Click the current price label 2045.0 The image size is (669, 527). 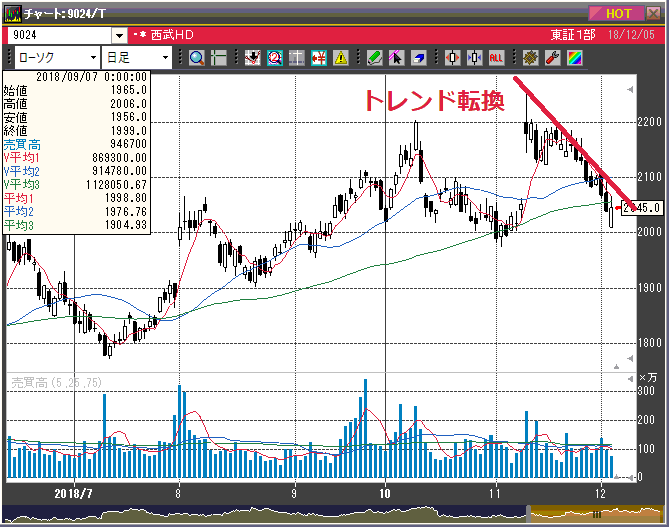point(642,208)
